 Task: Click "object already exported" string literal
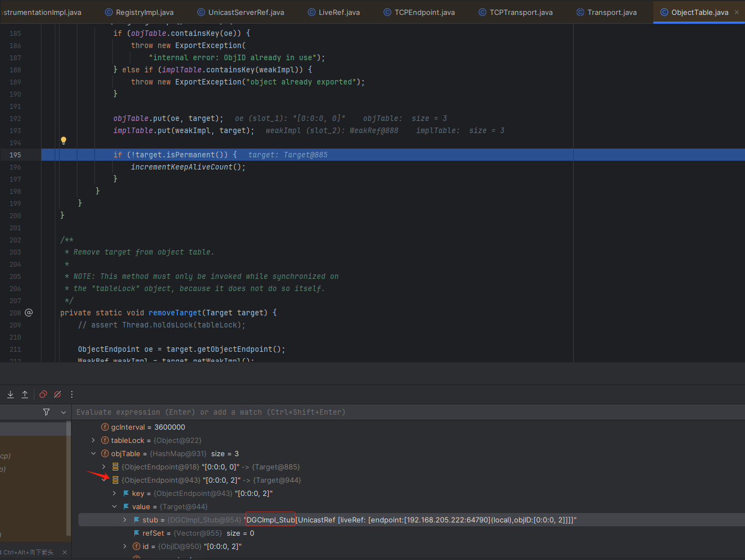point(301,82)
